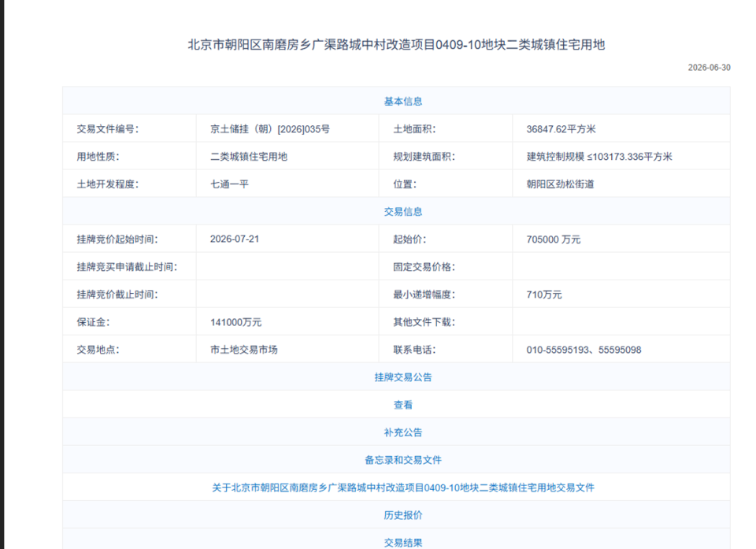Click the 最小递增幅度 label
Screen dimensions: 756x549
[424, 295]
